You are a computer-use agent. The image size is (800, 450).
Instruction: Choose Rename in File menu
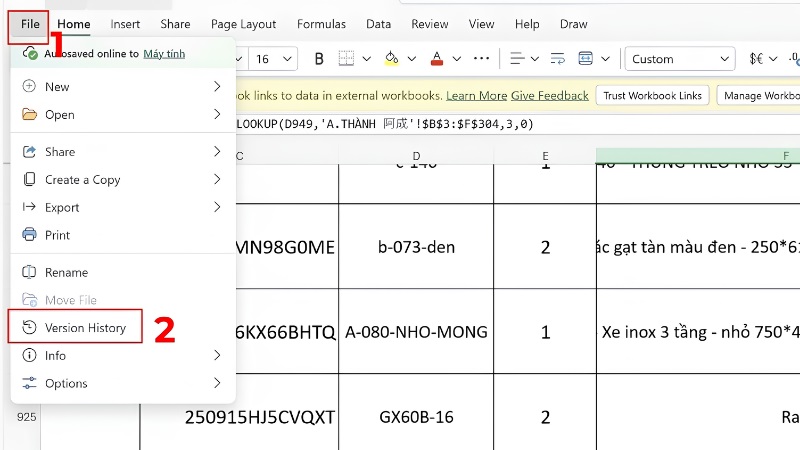click(x=123, y=272)
